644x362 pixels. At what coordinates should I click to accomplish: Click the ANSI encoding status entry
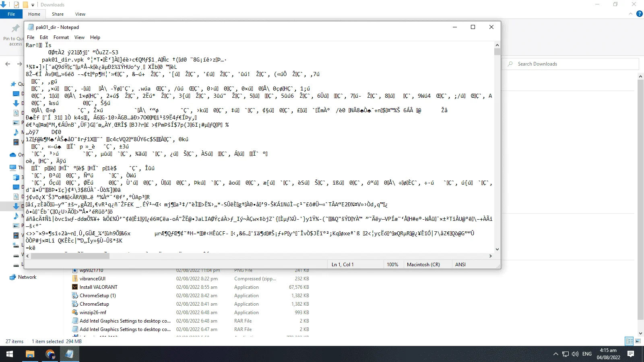[460, 265]
